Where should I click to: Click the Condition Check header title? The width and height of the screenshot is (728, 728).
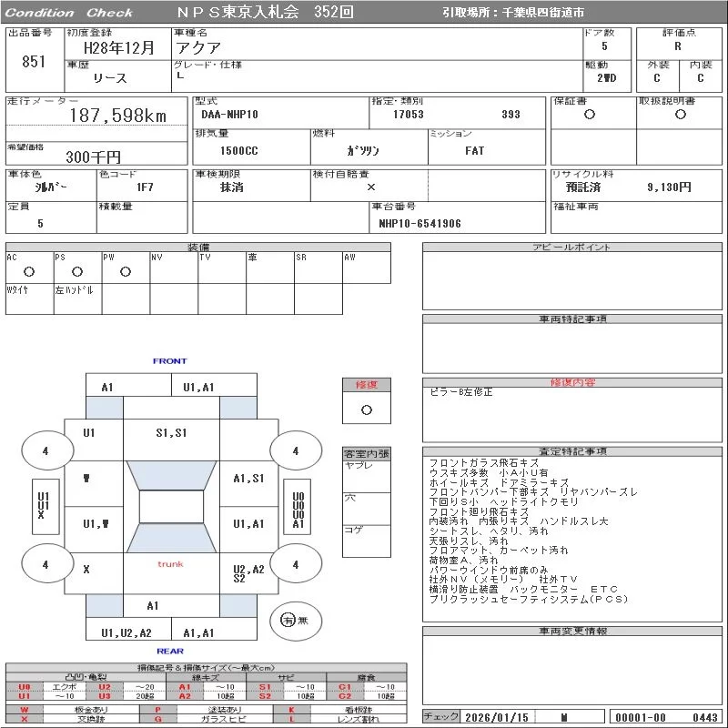click(x=69, y=13)
